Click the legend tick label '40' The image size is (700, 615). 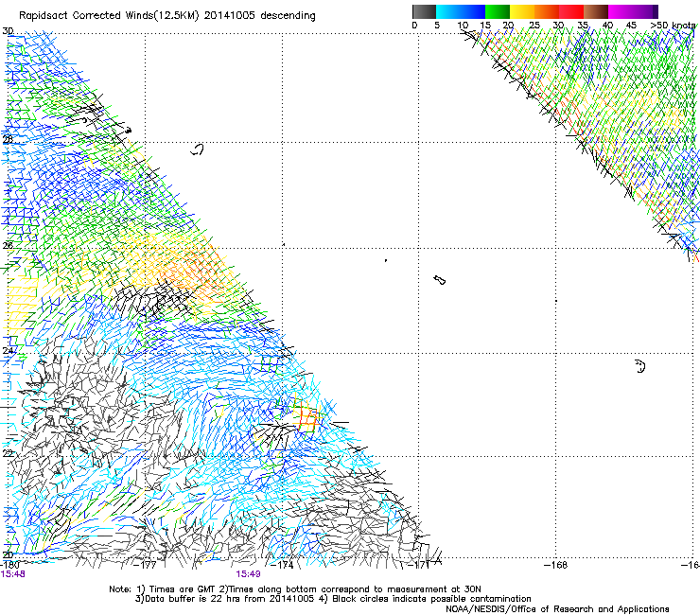coord(607,25)
